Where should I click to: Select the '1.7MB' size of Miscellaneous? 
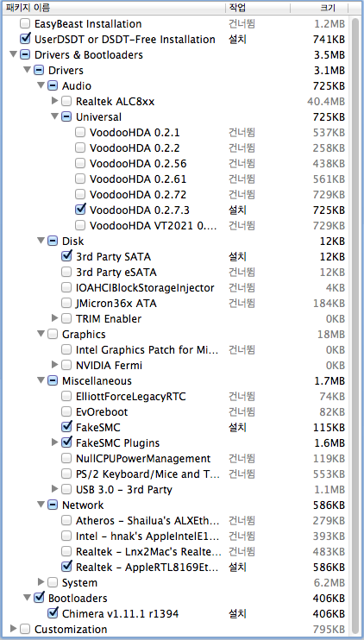[329, 381]
